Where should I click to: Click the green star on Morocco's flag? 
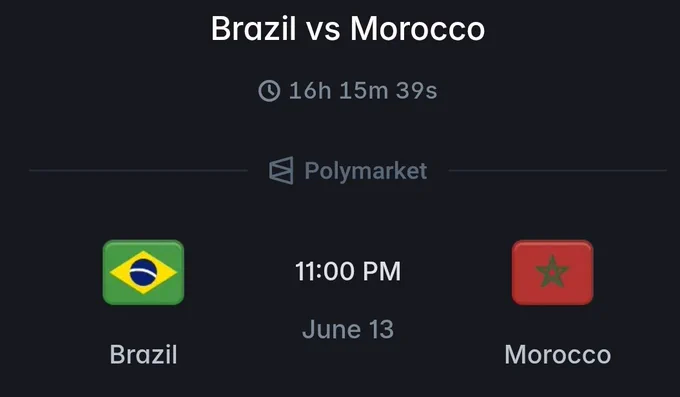(552, 272)
